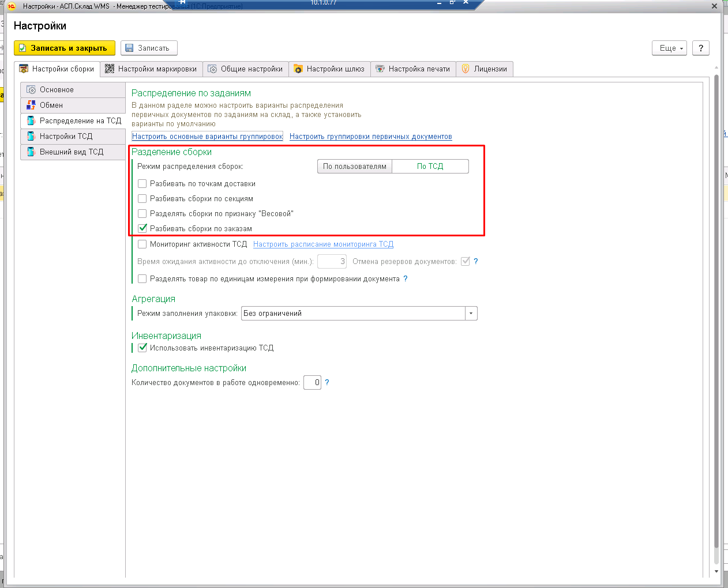Toggle the Отмена резервов документов checkbox
Screen dimensions: 728x588
pyautogui.click(x=466, y=262)
